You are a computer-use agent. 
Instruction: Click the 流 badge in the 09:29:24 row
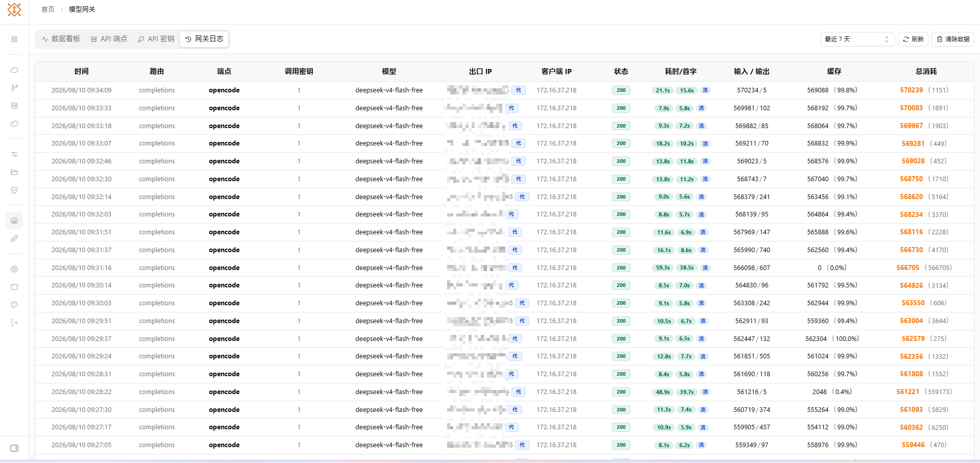click(703, 356)
